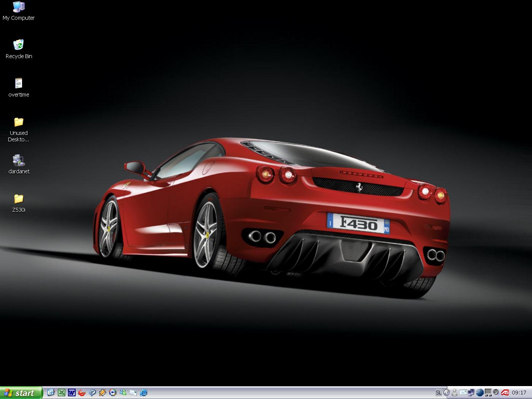Select the overtime text file icon
532x399 pixels.
click(x=19, y=87)
